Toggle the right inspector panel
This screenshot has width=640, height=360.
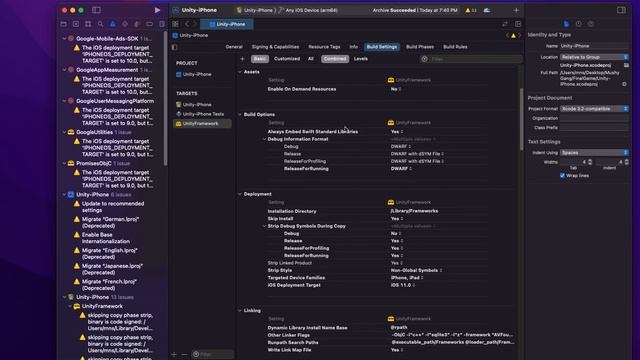[621, 10]
